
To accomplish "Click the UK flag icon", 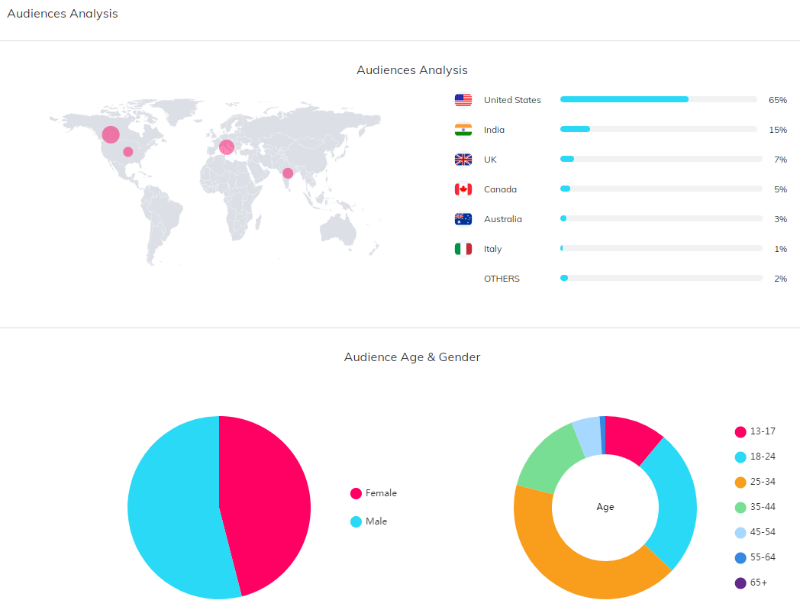I will click(x=463, y=160).
